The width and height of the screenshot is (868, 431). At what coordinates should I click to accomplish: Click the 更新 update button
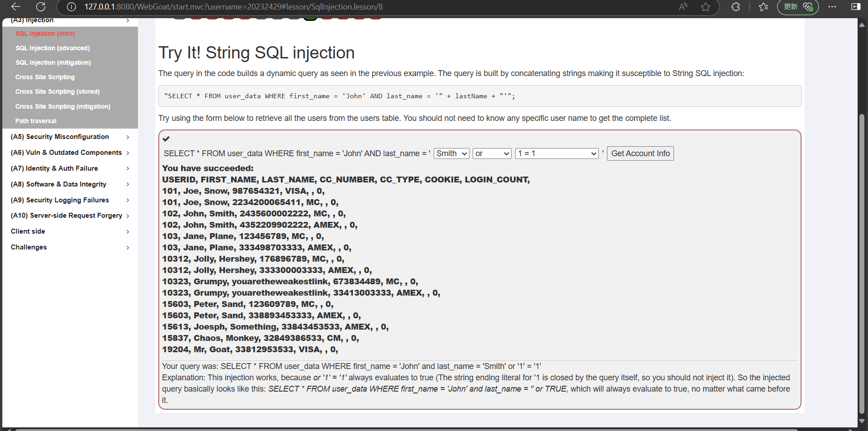[x=798, y=7]
